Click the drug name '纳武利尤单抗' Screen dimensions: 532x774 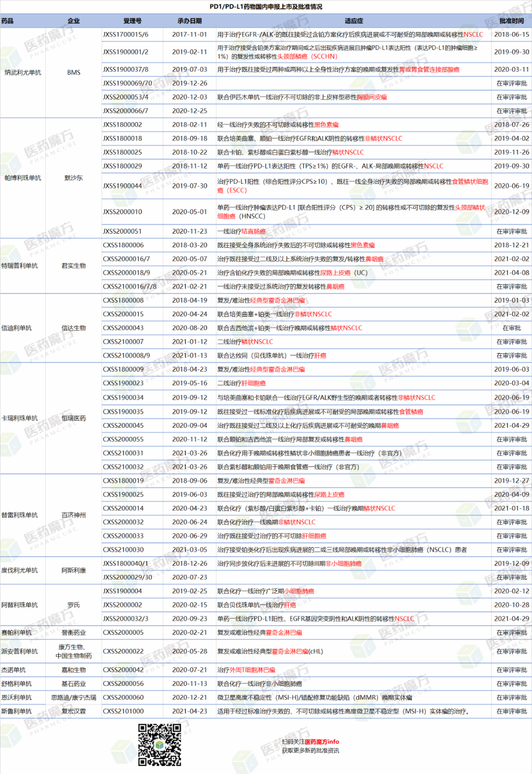click(x=23, y=72)
